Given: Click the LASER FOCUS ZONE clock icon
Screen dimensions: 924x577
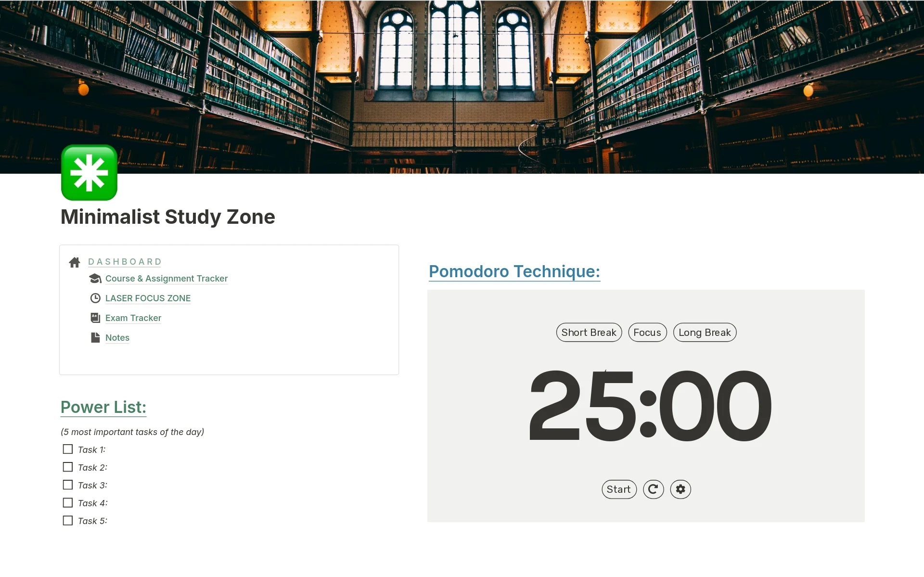Looking at the screenshot, I should pyautogui.click(x=95, y=298).
